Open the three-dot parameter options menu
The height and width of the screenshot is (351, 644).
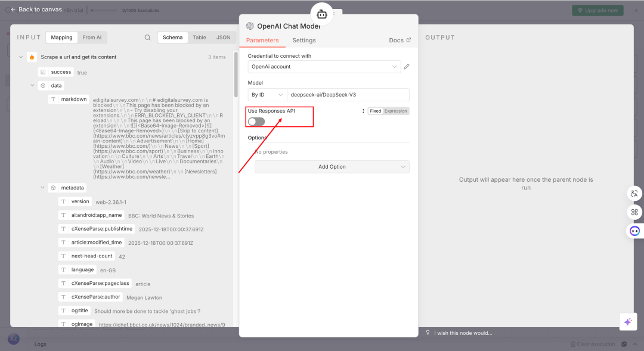[x=363, y=111]
